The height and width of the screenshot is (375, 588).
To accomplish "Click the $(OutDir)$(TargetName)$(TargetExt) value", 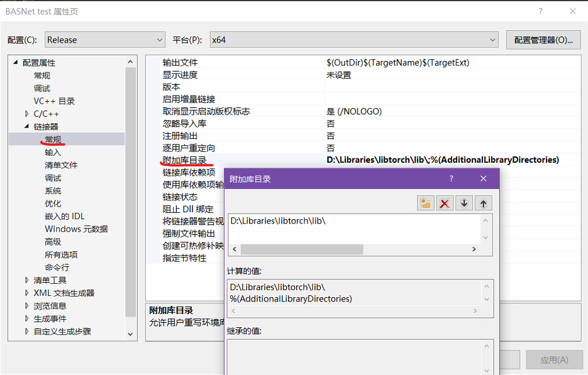I will point(398,63).
